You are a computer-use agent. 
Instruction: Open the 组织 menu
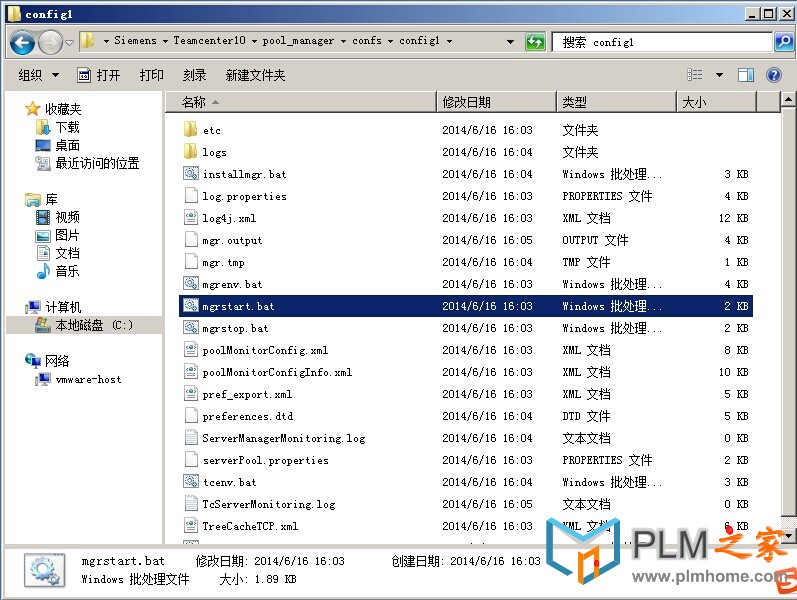click(x=39, y=75)
